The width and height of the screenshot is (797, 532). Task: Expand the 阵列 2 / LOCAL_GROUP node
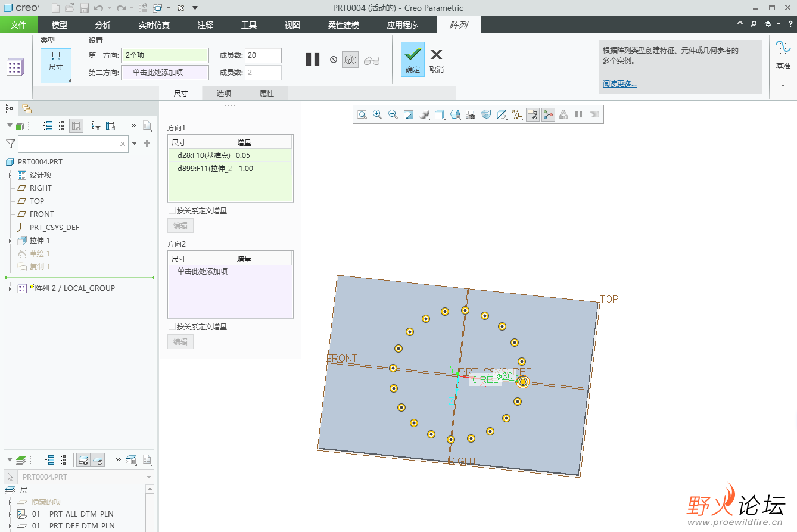(10, 288)
